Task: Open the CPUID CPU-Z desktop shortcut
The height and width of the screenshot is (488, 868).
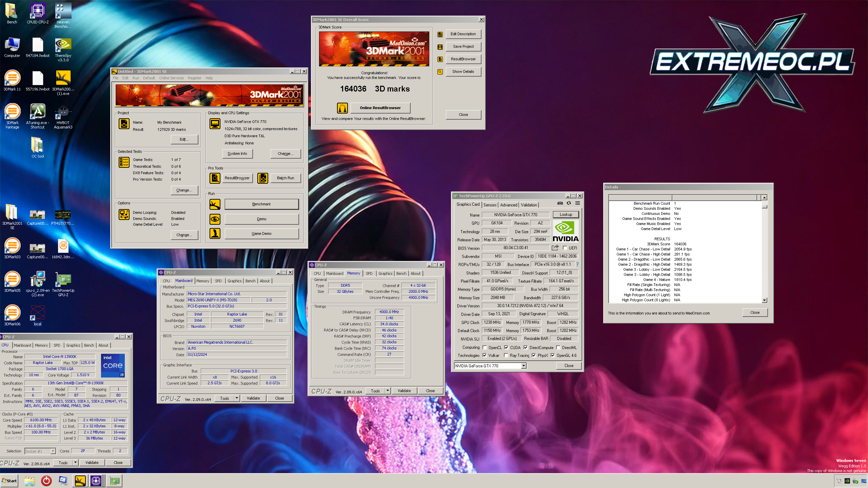Action: click(x=38, y=14)
